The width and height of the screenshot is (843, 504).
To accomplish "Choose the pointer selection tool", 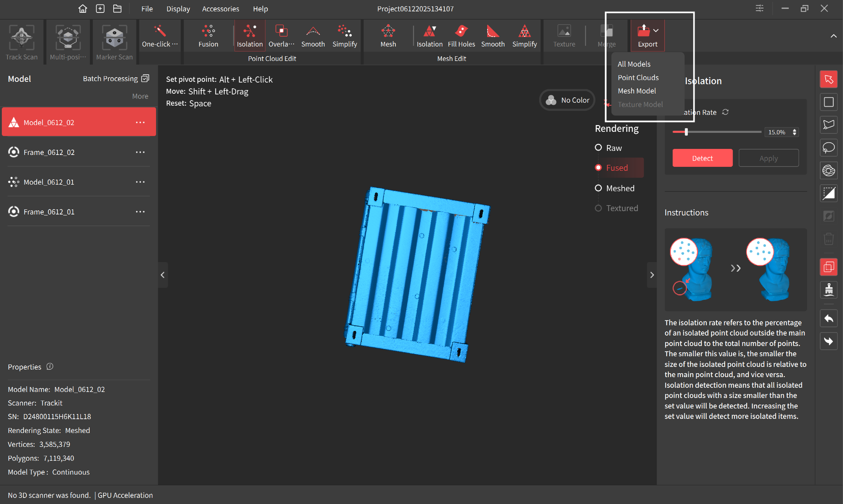I will (828, 79).
